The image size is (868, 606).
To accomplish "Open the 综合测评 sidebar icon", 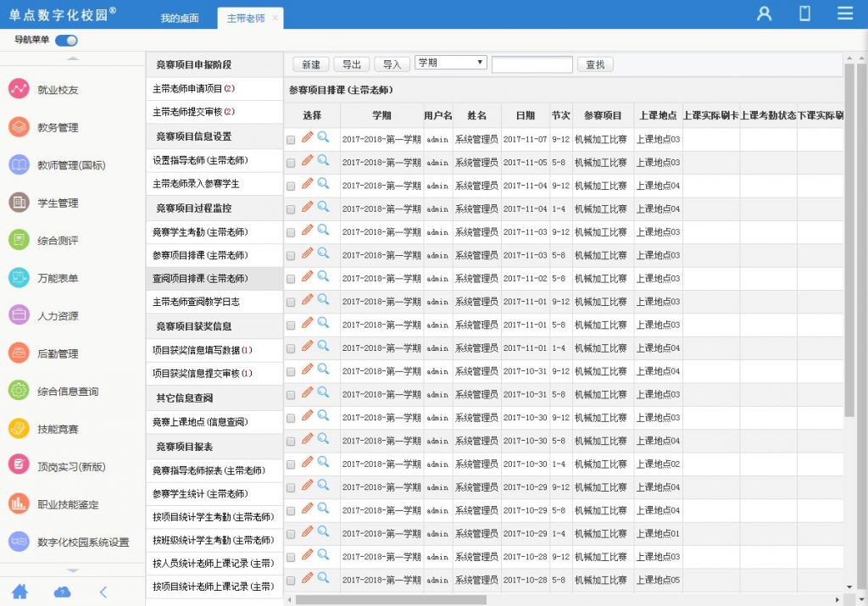I will (x=19, y=240).
